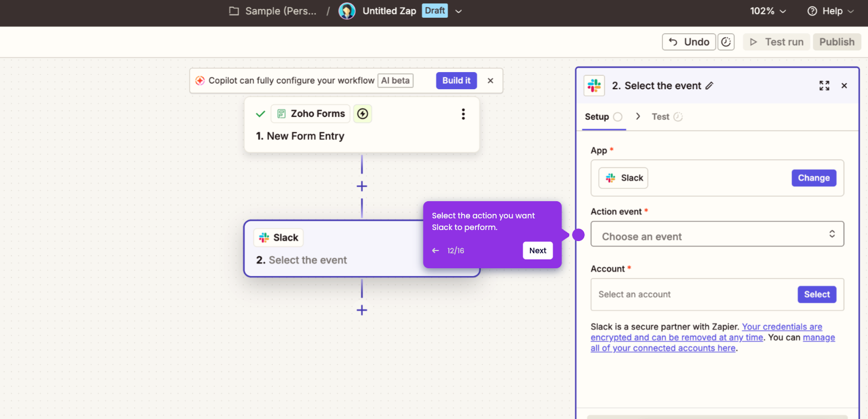
Task: Select the 2. Select the event step card
Action: pyautogui.click(x=362, y=249)
